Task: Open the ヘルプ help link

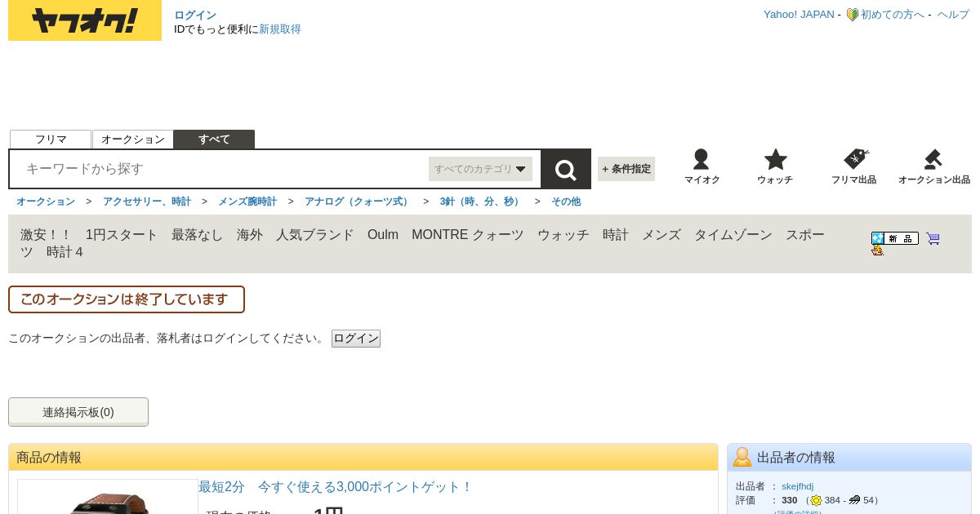Action: (x=953, y=15)
